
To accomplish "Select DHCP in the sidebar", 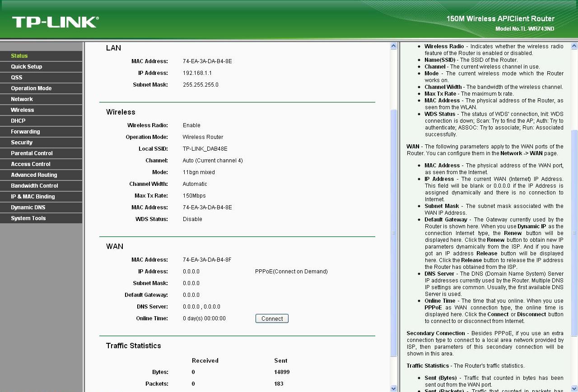I will click(x=41, y=121).
